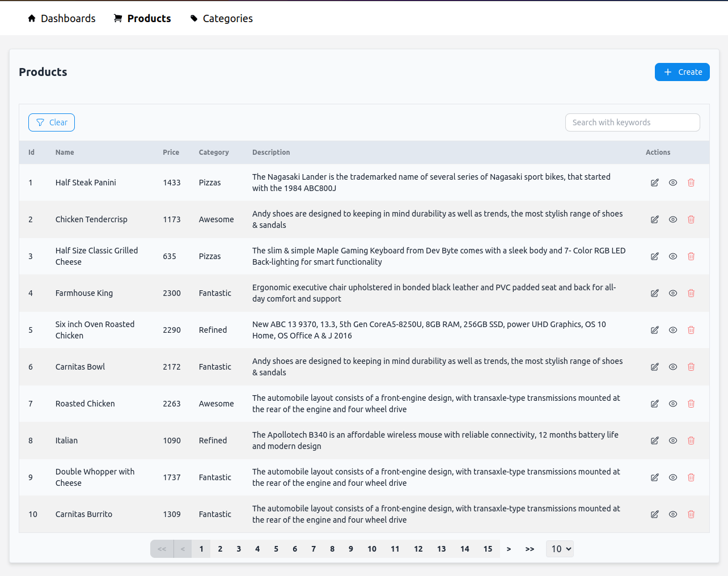This screenshot has height=576, width=728.
Task: Select the home icon beside Dashboards
Action: click(x=31, y=18)
